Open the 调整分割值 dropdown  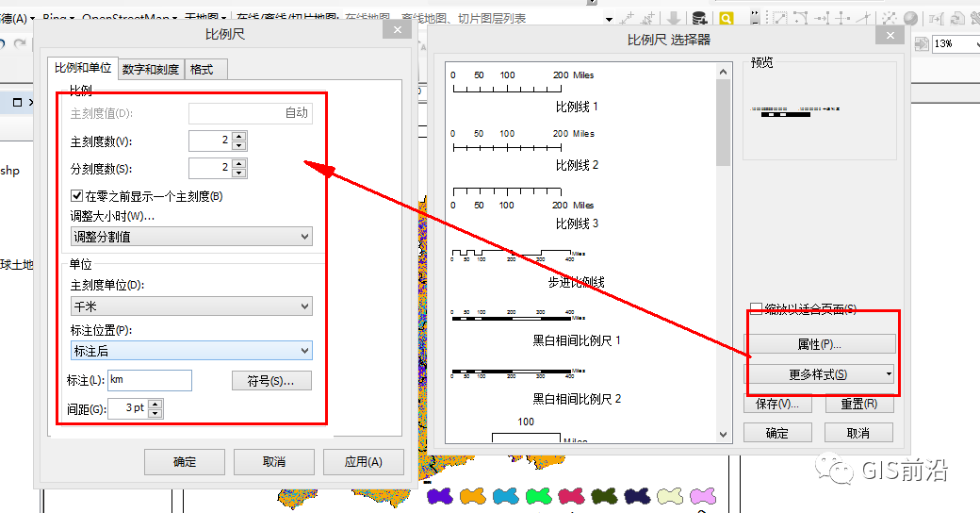(x=191, y=237)
